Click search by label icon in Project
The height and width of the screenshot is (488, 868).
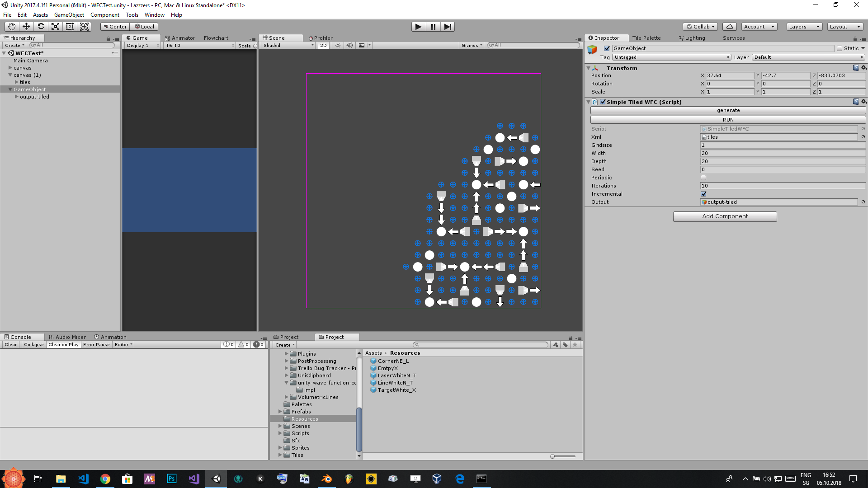point(565,345)
